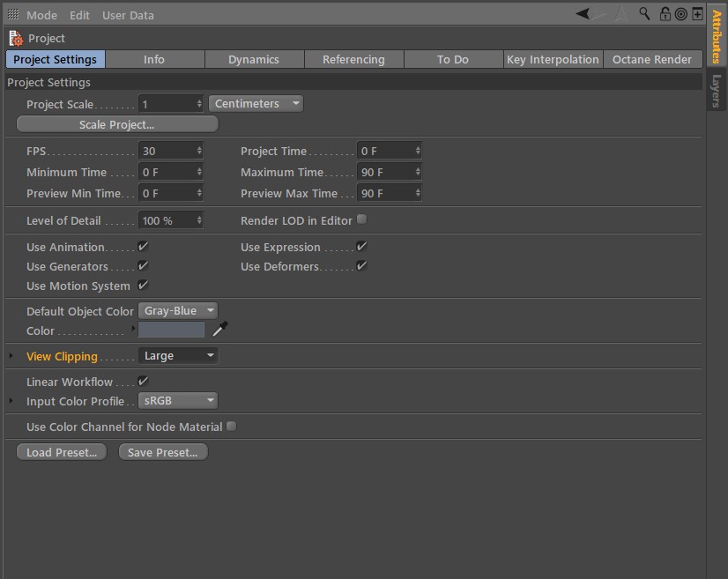Click the Project document icon
This screenshot has width=728, height=579.
click(16, 38)
